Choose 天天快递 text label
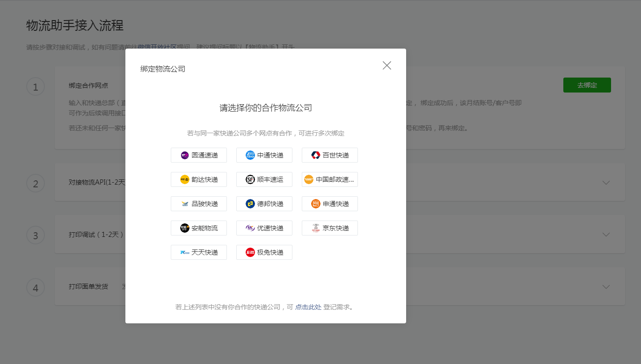 pos(205,252)
